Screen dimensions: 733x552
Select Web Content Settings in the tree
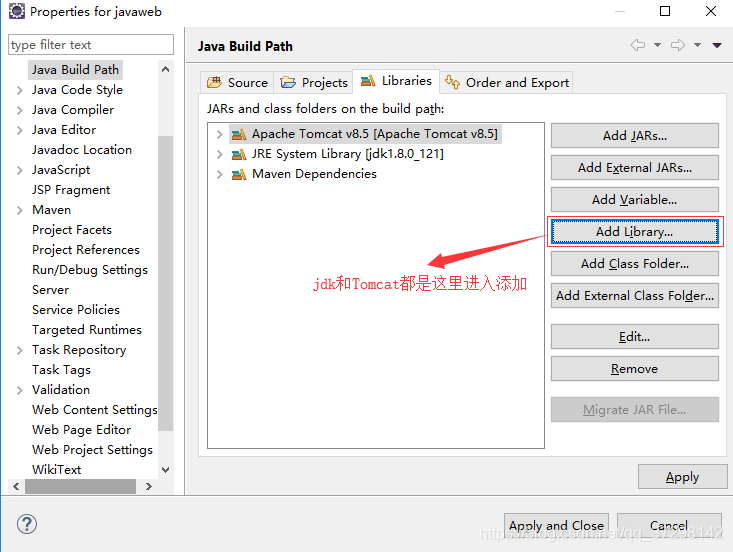click(94, 410)
